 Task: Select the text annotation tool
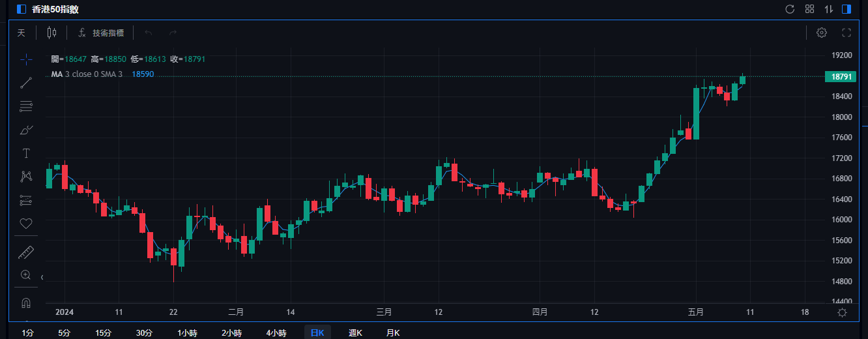pyautogui.click(x=26, y=153)
